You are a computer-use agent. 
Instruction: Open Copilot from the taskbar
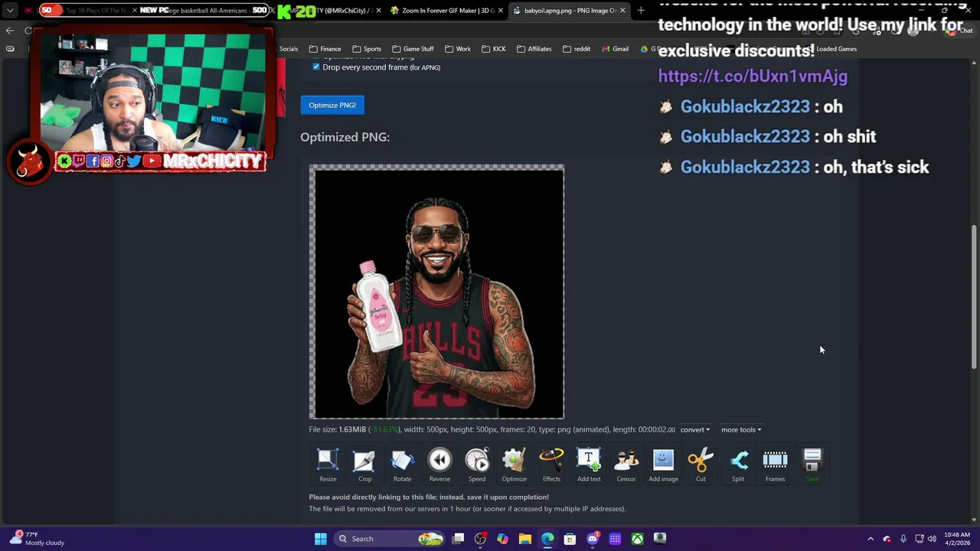502,539
